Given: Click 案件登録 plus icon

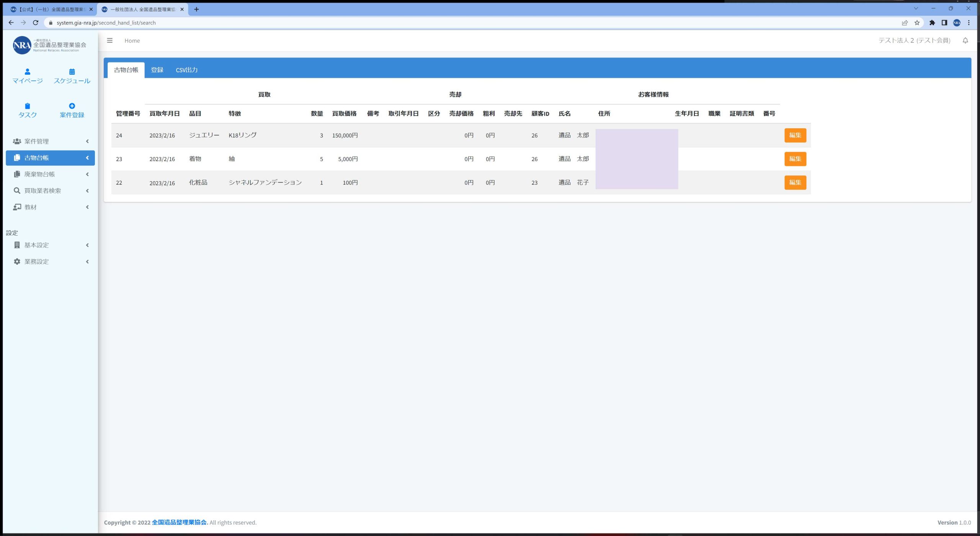Looking at the screenshot, I should pos(72,106).
